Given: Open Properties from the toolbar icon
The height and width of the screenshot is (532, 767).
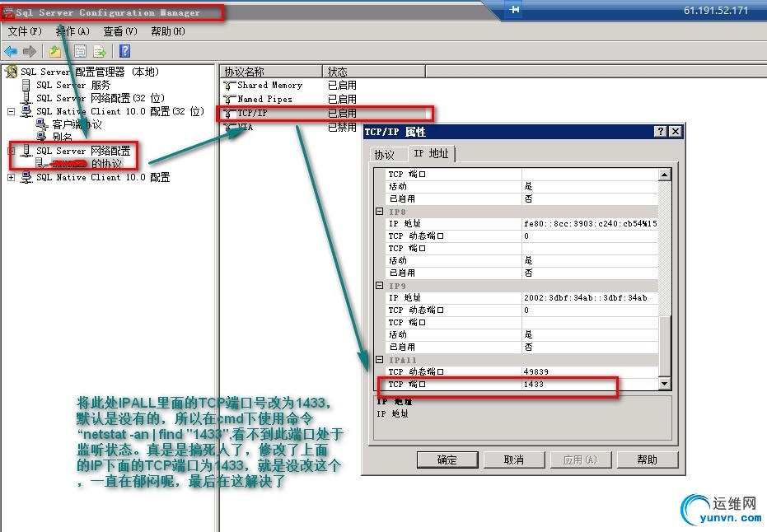Looking at the screenshot, I should point(80,51).
